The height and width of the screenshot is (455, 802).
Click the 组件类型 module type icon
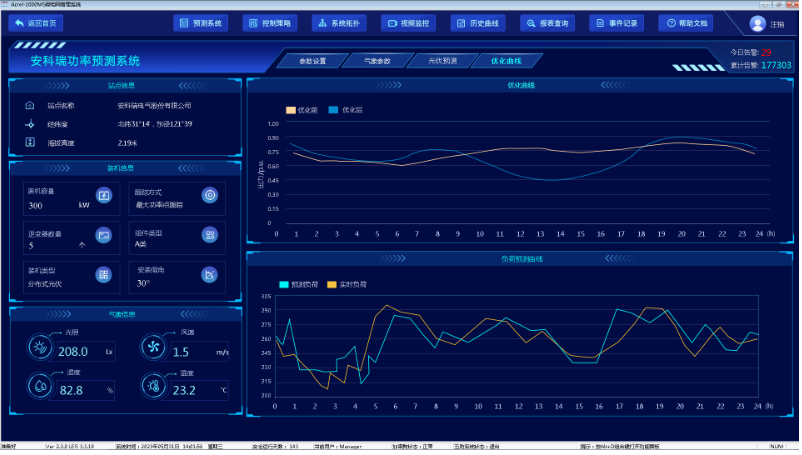pos(209,235)
